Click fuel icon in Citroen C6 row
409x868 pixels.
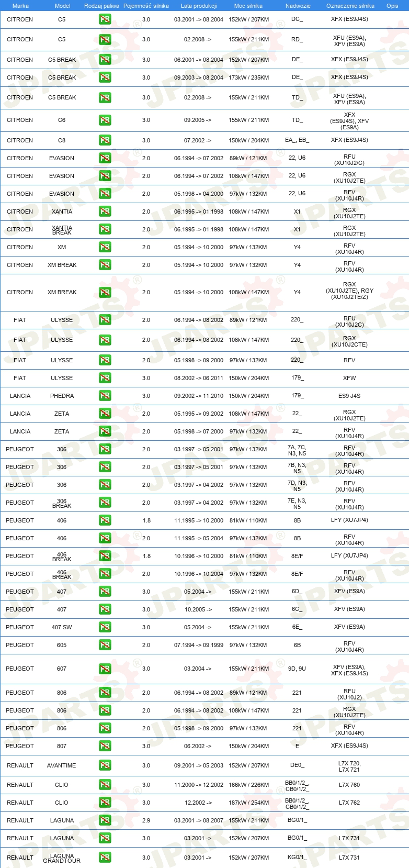[105, 120]
